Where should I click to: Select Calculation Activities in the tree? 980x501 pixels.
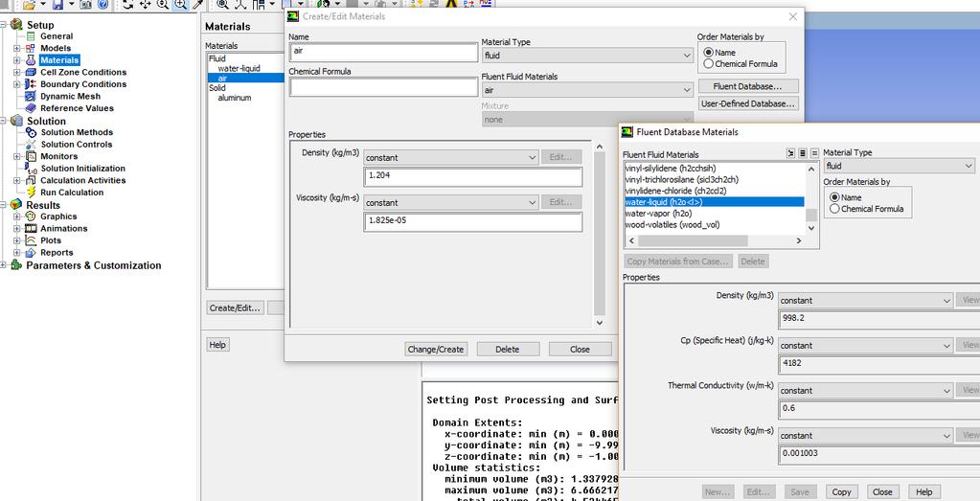(x=83, y=180)
